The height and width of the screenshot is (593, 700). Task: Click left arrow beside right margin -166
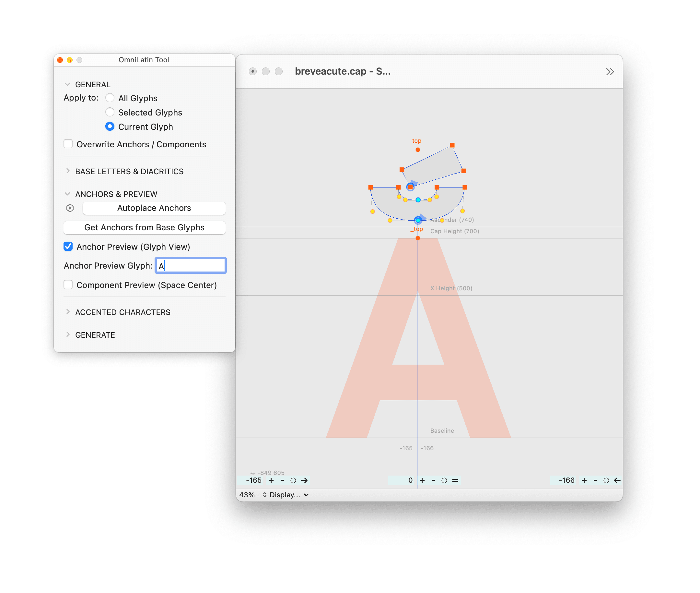tap(617, 480)
